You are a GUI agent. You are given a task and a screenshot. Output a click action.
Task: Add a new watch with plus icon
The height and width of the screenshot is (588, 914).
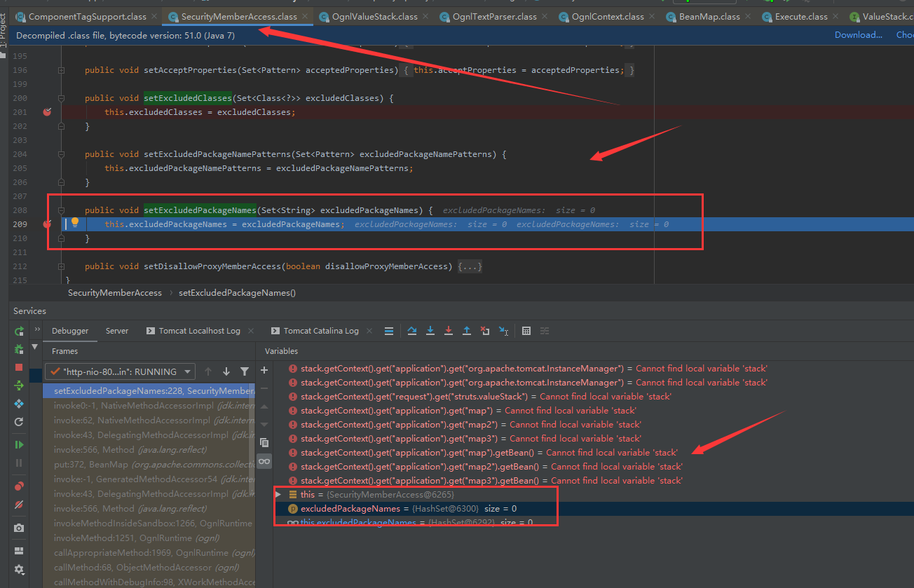point(264,370)
